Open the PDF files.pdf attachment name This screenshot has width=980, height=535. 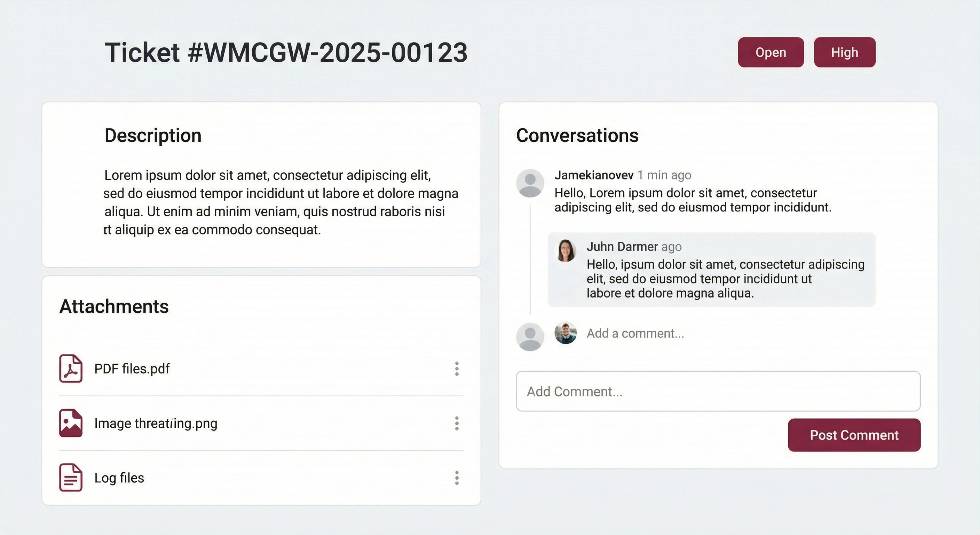[132, 369]
